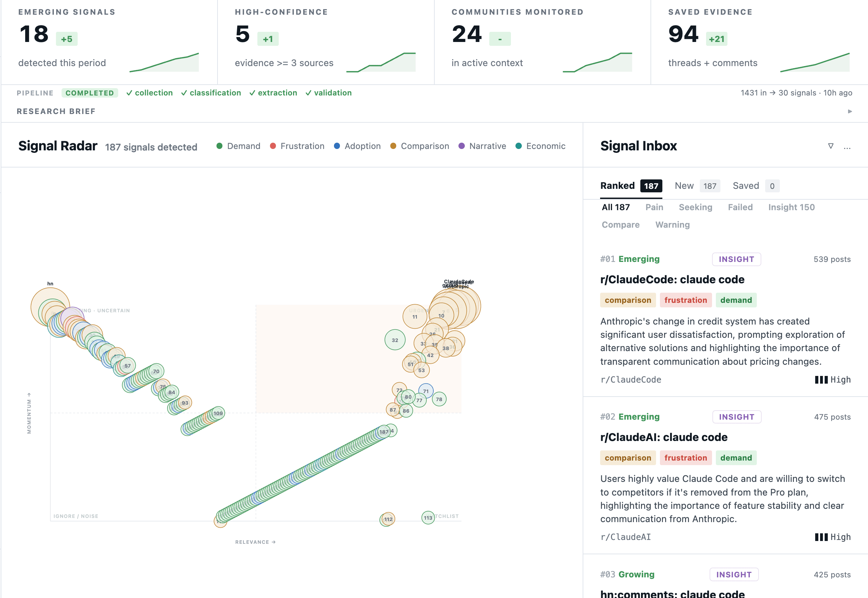Viewport: 868px width, 598px height.
Task: Select signal bubble 78 on radar
Action: pyautogui.click(x=439, y=399)
